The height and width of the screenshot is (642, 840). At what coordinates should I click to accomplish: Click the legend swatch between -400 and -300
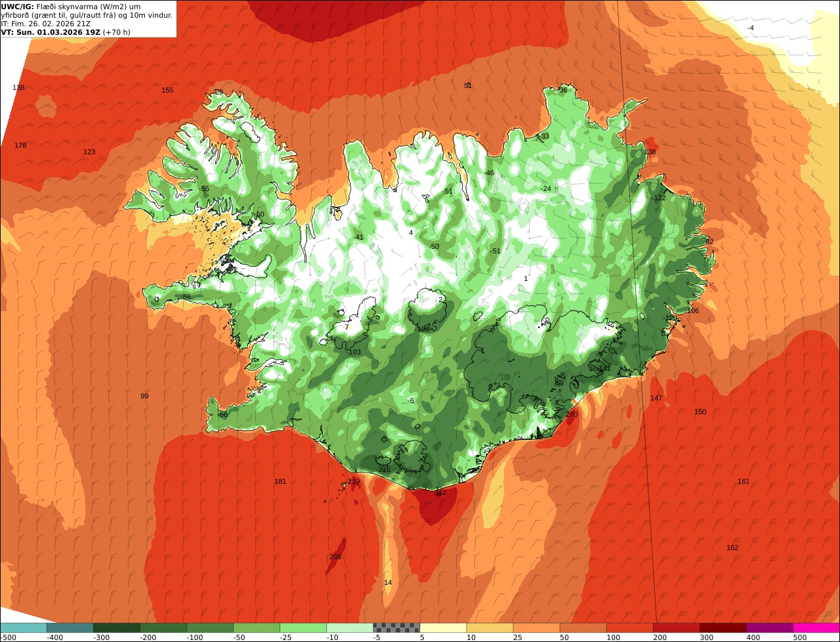pos(70,628)
